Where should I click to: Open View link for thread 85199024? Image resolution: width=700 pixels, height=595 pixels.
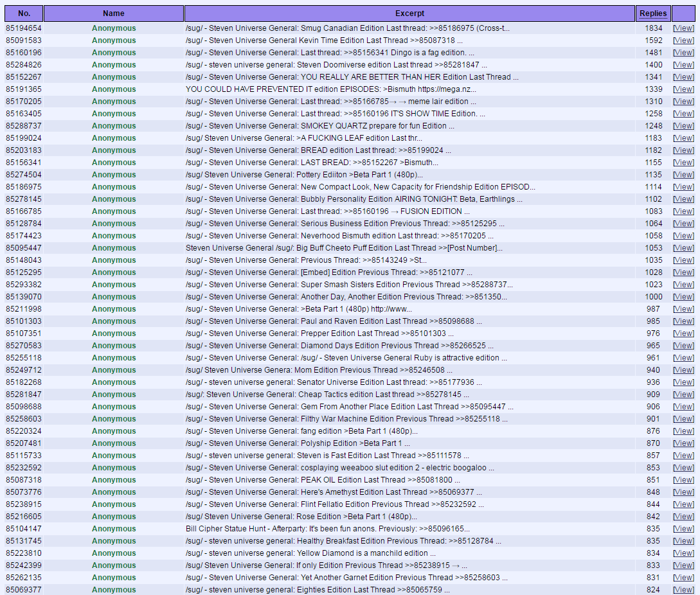pos(683,138)
